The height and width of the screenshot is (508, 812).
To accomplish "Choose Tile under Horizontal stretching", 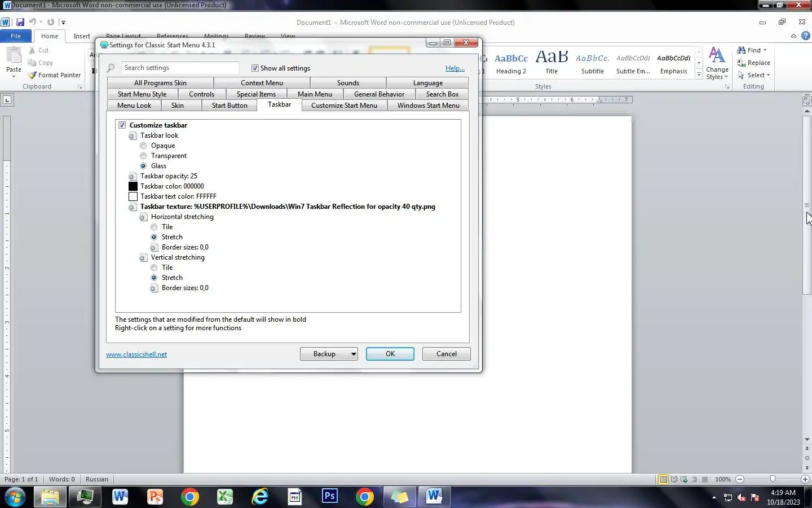I will tap(154, 227).
